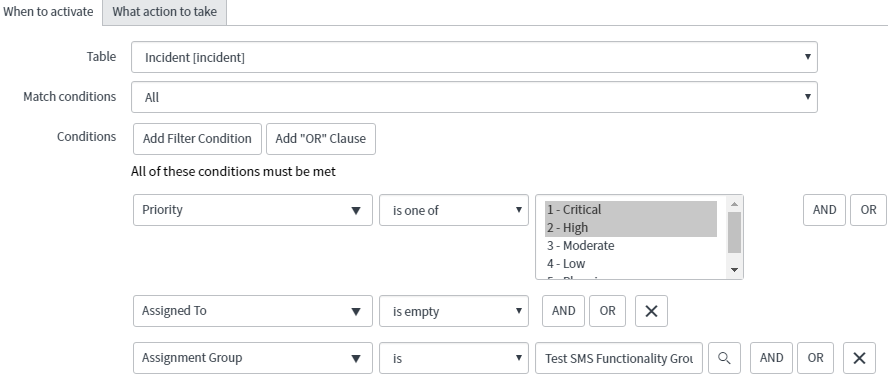Switch to the What action to take tab
Image resolution: width=888 pixels, height=389 pixels.
pos(164,12)
